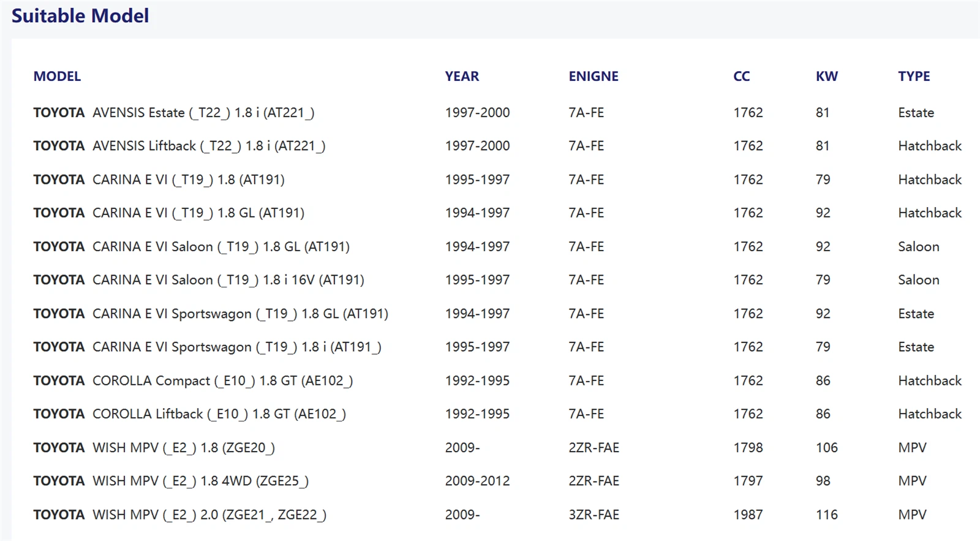Select 1762 CC in AVENSIS Estate row
Viewport: 980px width, 541px height.
[748, 113]
